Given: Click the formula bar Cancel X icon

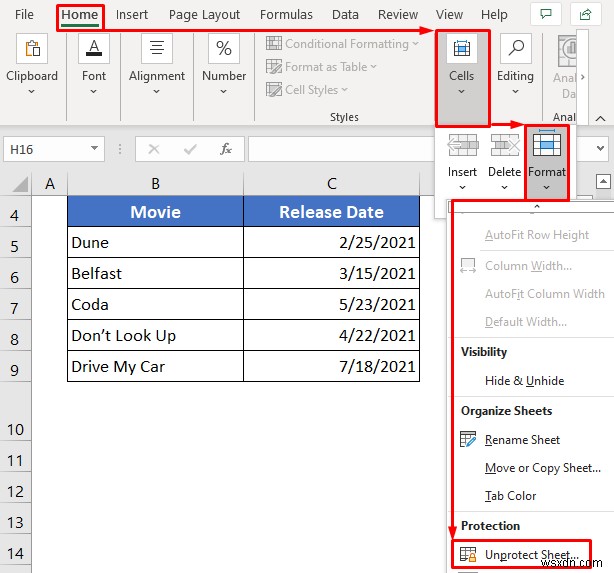Looking at the screenshot, I should tap(154, 149).
